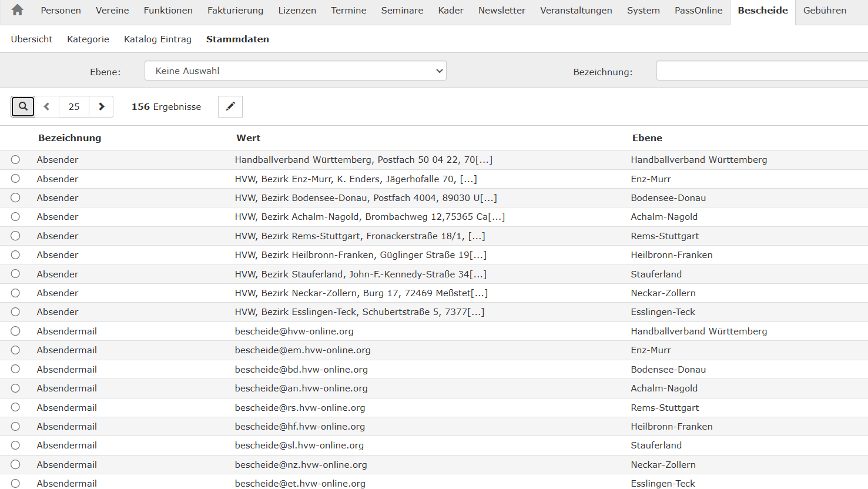The image size is (868, 489).
Task: Open the PassOnline menu item
Action: click(x=698, y=11)
